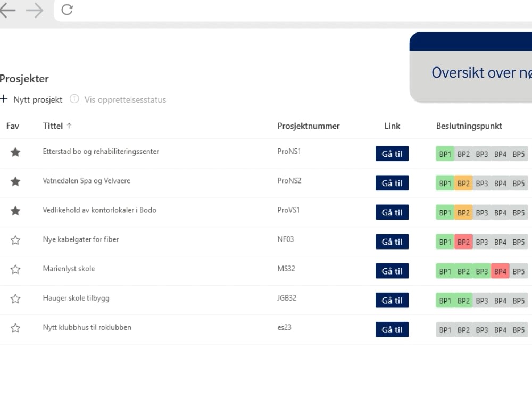Image resolution: width=532 pixels, height=399 pixels.
Task: Favorite the Nye kabelgater for fiber project
Action: [x=15, y=240]
